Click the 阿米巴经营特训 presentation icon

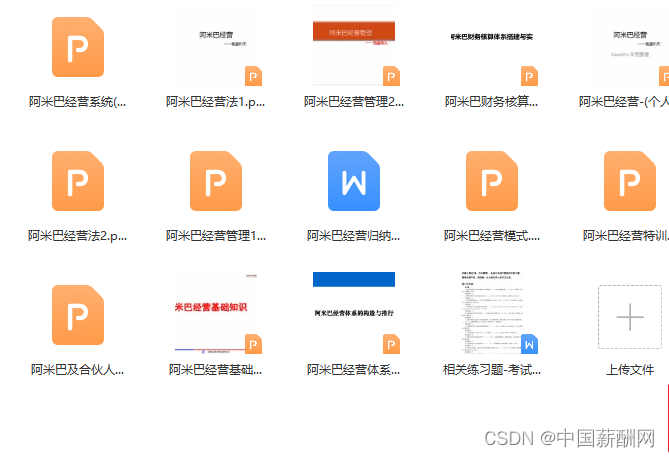(x=630, y=181)
